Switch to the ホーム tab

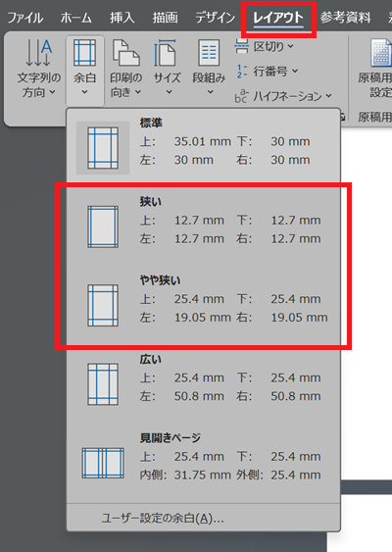pyautogui.click(x=76, y=18)
